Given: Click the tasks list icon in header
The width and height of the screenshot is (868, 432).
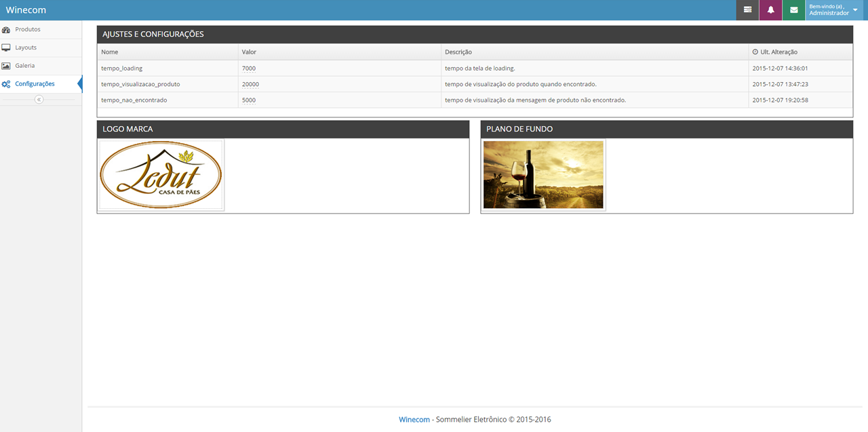Looking at the screenshot, I should tap(747, 10).
